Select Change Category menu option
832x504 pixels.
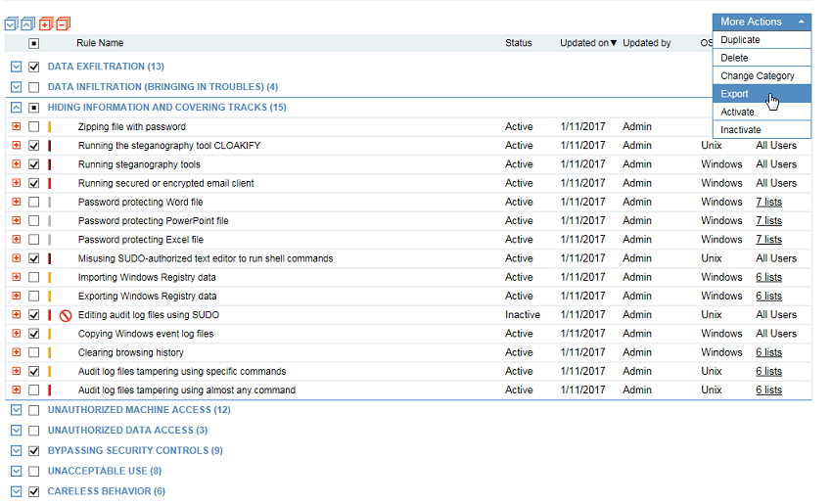(x=757, y=76)
